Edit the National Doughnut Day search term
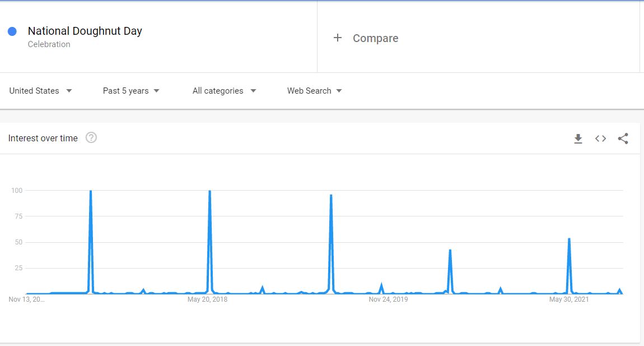Screen dimensions: 644x346 (85, 31)
